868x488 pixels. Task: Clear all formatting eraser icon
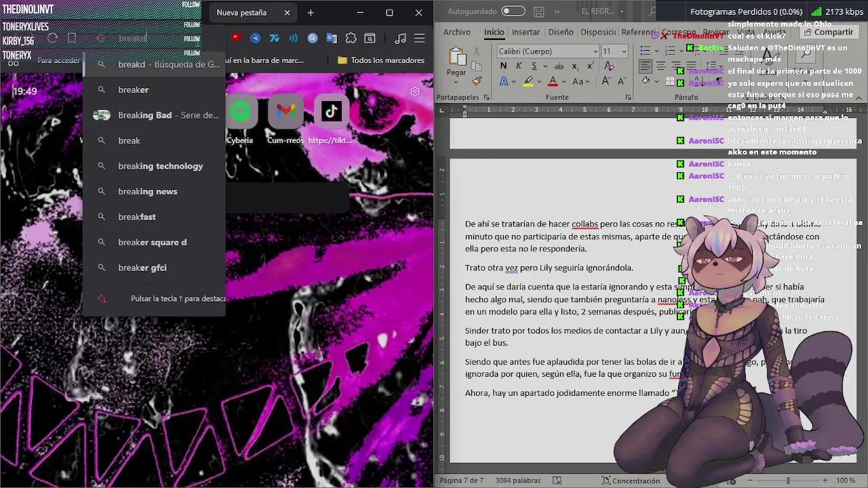(x=608, y=66)
